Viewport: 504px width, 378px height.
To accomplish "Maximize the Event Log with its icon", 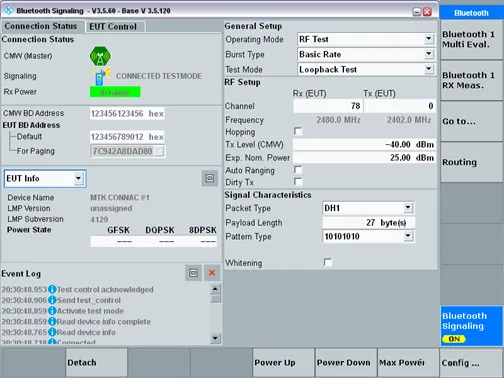I will (193, 273).
